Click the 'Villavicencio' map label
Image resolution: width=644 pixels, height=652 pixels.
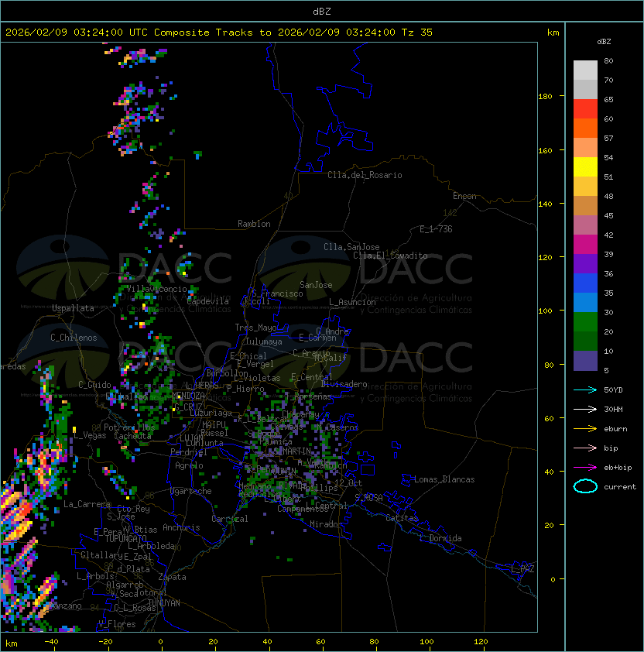tap(156, 289)
